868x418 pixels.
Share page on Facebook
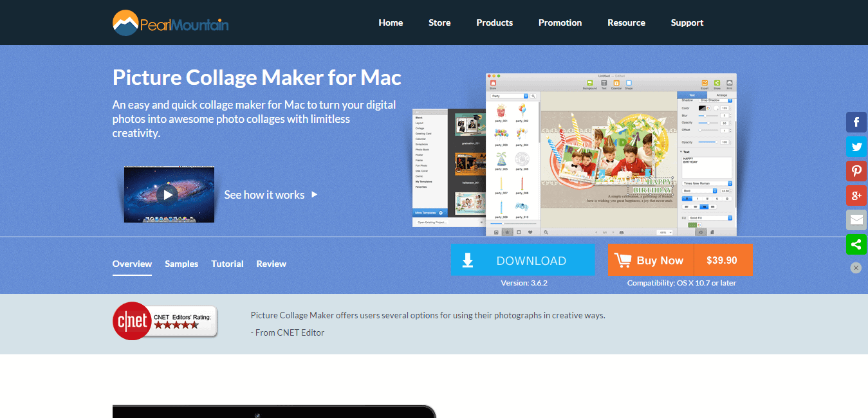point(856,122)
